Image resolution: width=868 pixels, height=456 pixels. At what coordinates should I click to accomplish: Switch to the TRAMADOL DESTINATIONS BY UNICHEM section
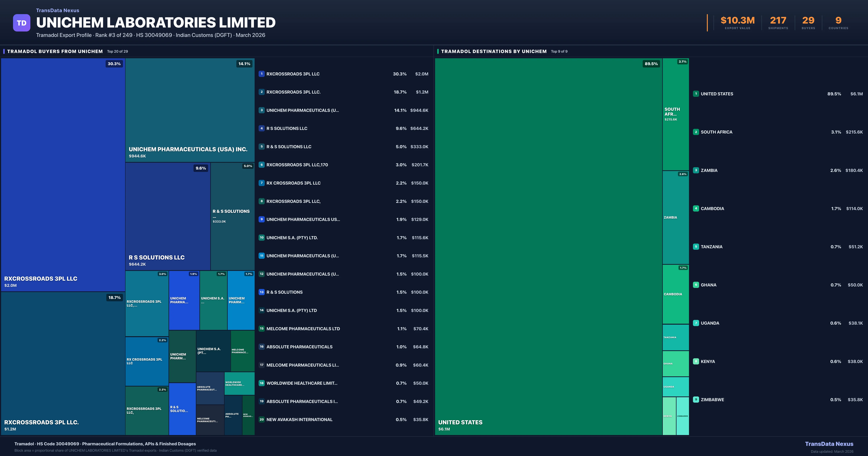(494, 51)
